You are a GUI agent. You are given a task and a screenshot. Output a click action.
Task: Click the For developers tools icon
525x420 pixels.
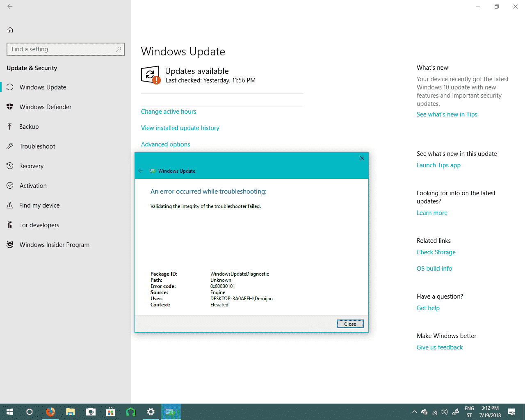coord(10,225)
